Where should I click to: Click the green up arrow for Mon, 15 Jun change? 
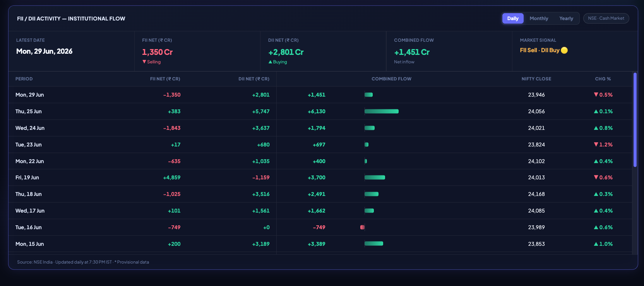point(596,244)
